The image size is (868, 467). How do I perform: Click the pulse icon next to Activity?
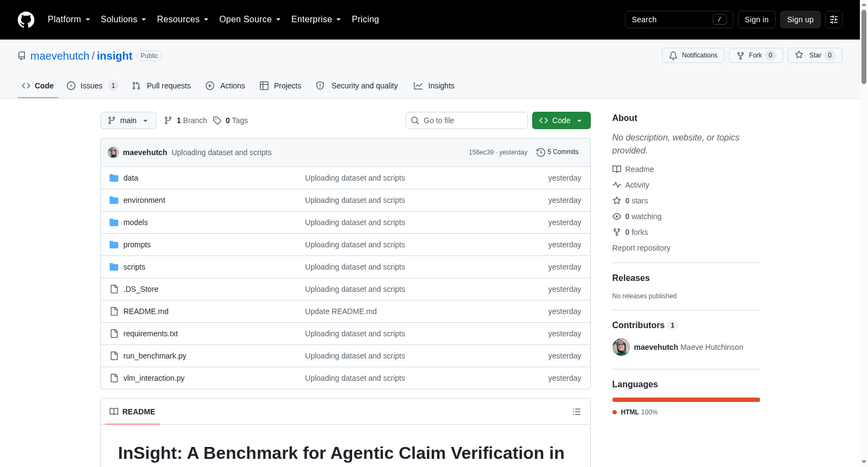(617, 185)
